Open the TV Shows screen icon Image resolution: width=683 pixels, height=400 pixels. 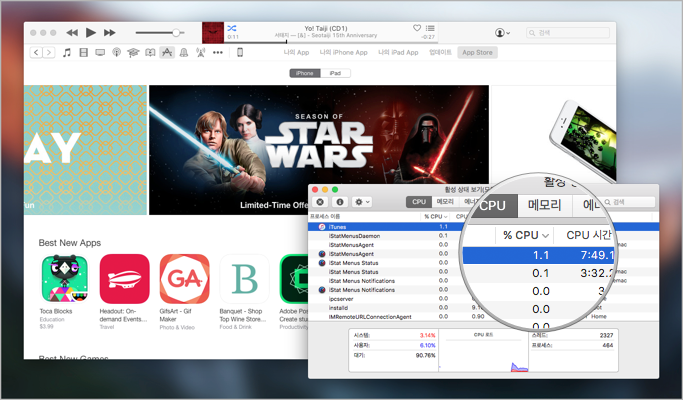pos(100,53)
